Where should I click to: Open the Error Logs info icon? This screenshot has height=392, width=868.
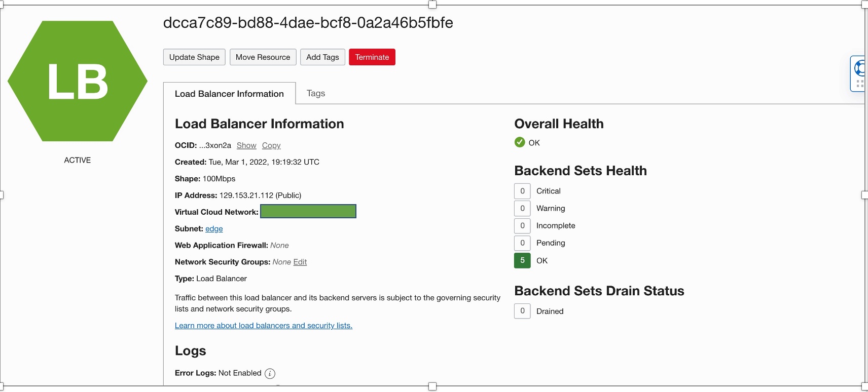(270, 374)
